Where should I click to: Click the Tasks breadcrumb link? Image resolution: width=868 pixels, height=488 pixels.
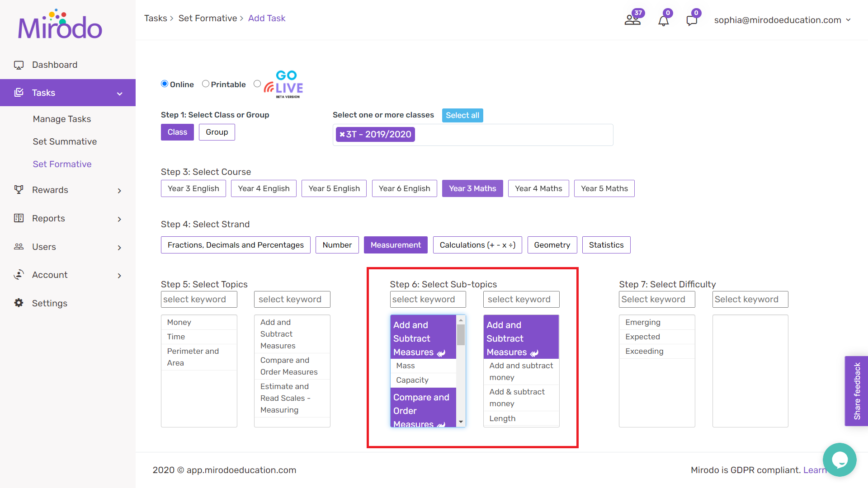pos(156,18)
